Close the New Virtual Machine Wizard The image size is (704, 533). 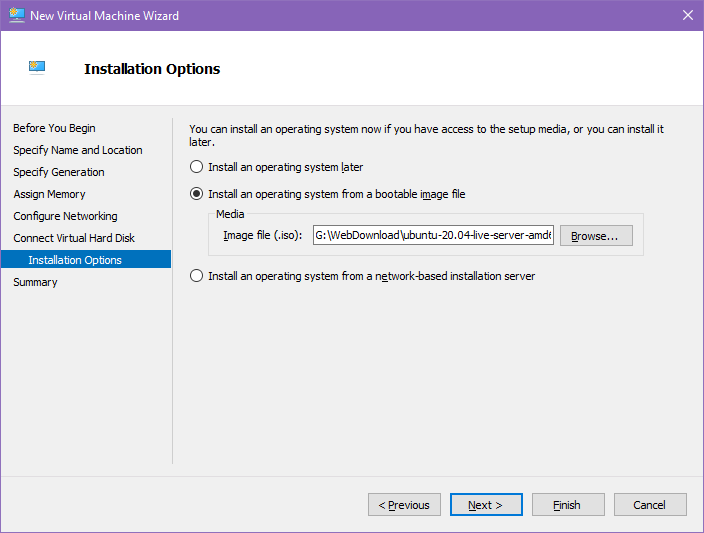point(687,15)
